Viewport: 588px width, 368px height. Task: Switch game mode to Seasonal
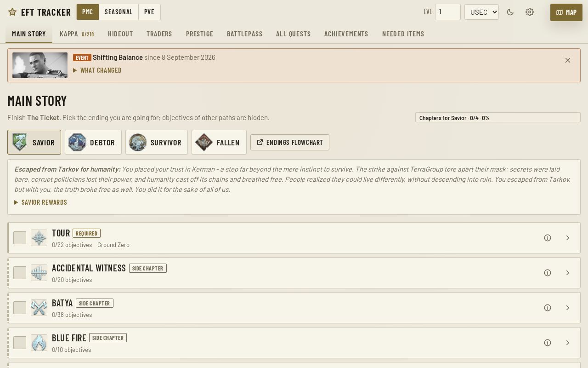tap(119, 12)
